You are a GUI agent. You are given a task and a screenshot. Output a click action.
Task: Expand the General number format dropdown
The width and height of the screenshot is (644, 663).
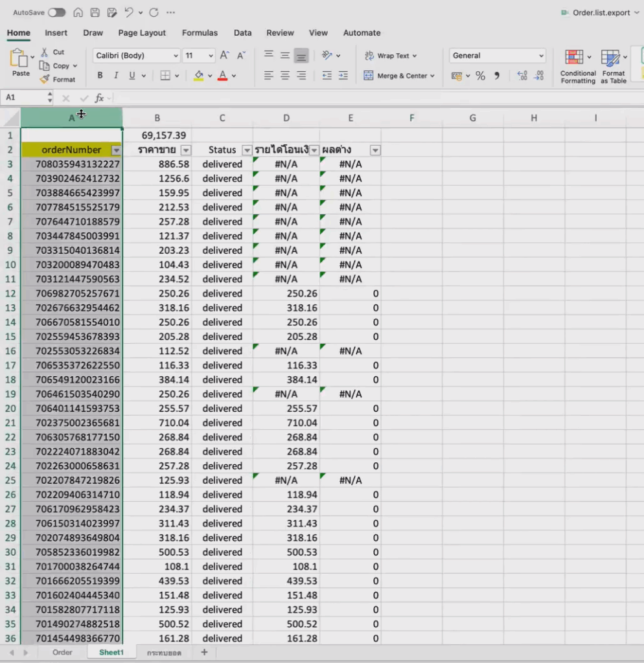(x=498, y=56)
